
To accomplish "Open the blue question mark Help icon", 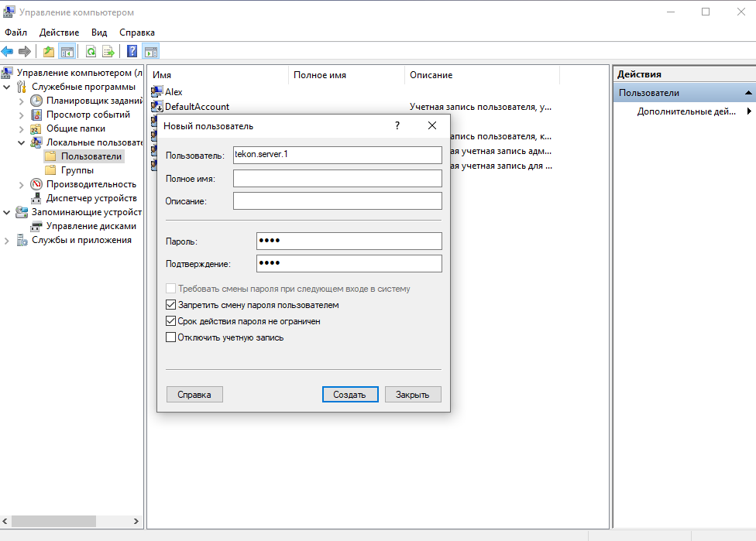I will (x=132, y=52).
